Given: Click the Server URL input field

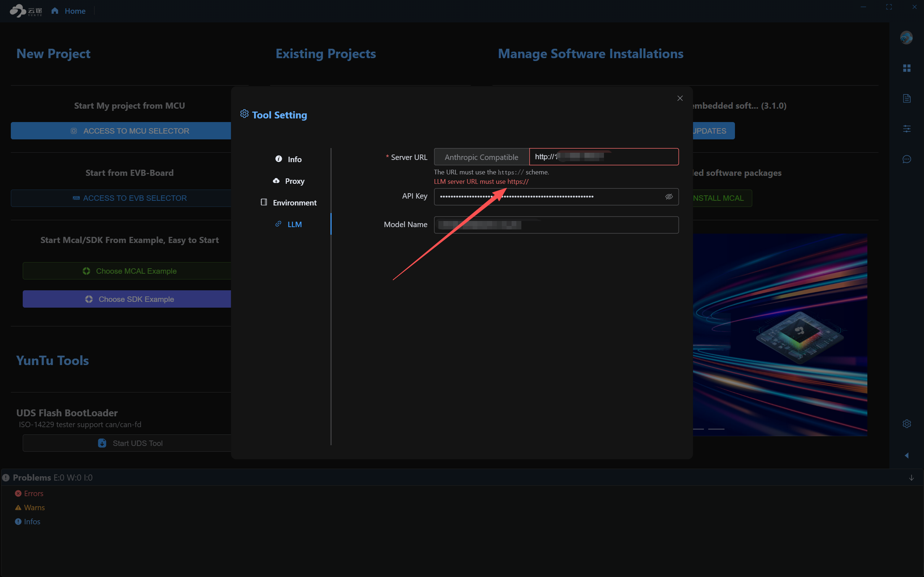Looking at the screenshot, I should (x=604, y=157).
